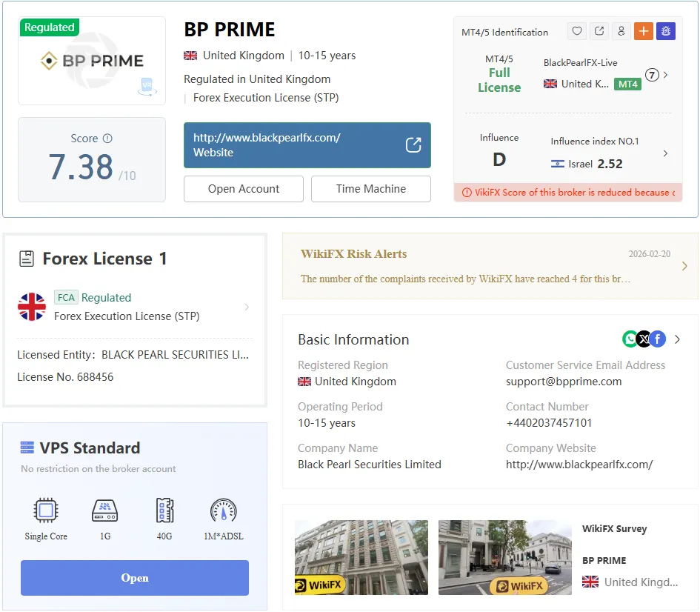This screenshot has width=700, height=612.
Task: Click the UK flag icon in Forex License
Action: point(32,307)
